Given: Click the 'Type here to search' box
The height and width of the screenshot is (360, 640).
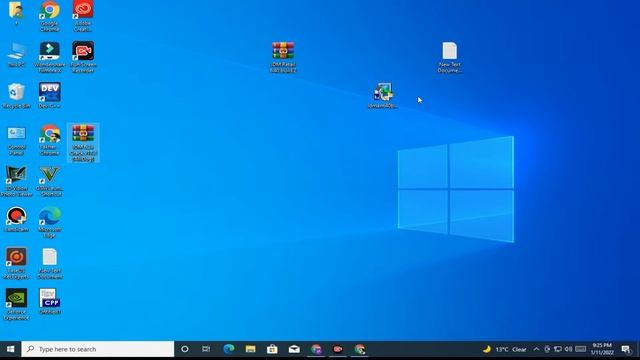Looking at the screenshot, I should pyautogui.click(x=98, y=349).
